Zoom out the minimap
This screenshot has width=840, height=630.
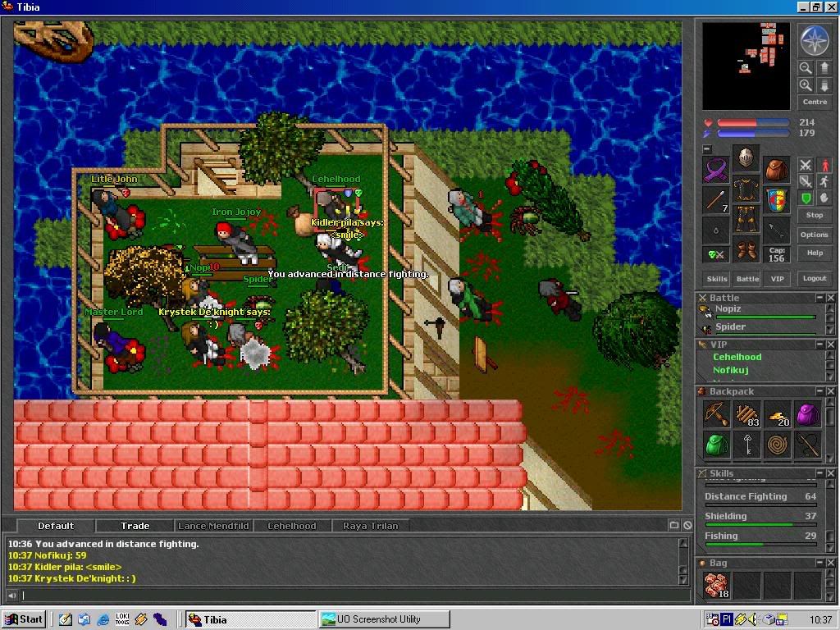(806, 67)
